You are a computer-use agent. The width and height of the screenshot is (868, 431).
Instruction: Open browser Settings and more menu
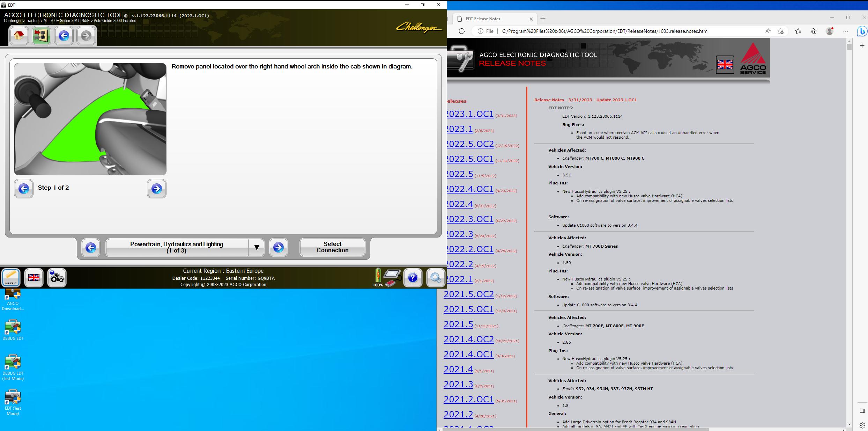(845, 31)
